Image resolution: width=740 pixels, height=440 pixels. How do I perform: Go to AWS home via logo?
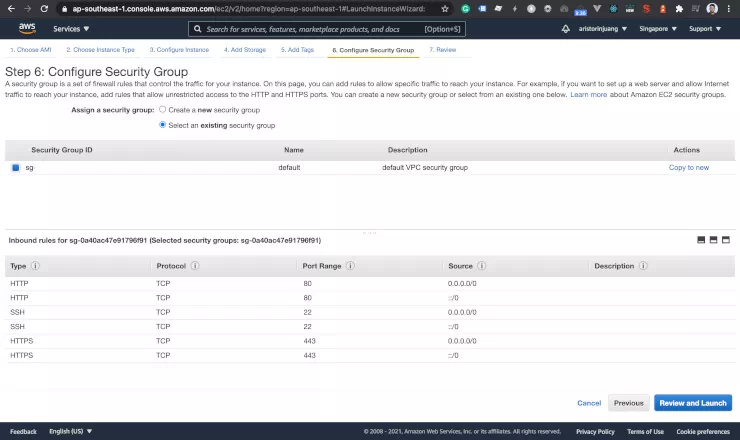pyautogui.click(x=27, y=28)
